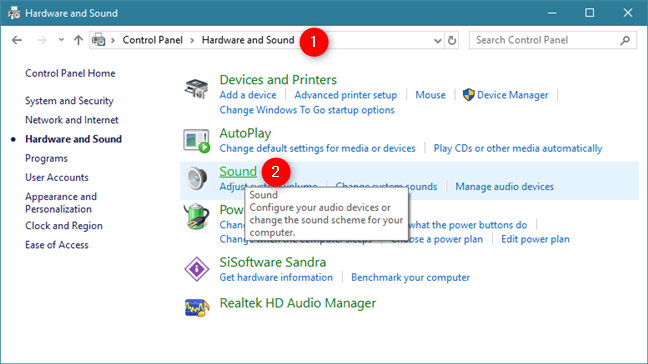This screenshot has width=648, height=364.
Task: Click the search magnifier icon
Action: point(625,40)
